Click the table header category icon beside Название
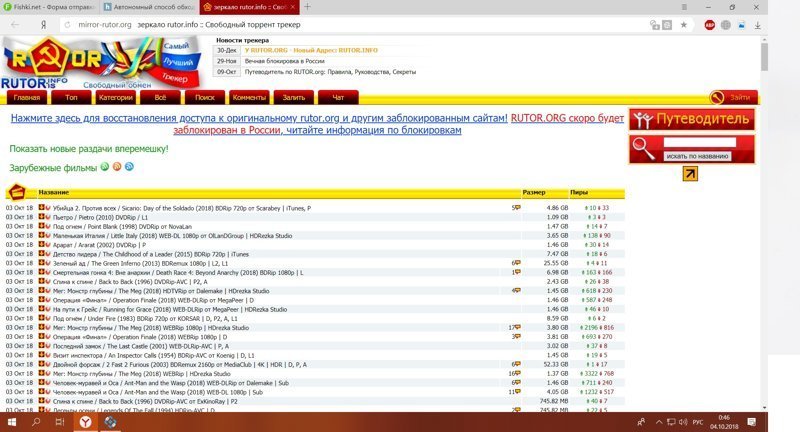This screenshot has height=432, width=800. [17, 192]
